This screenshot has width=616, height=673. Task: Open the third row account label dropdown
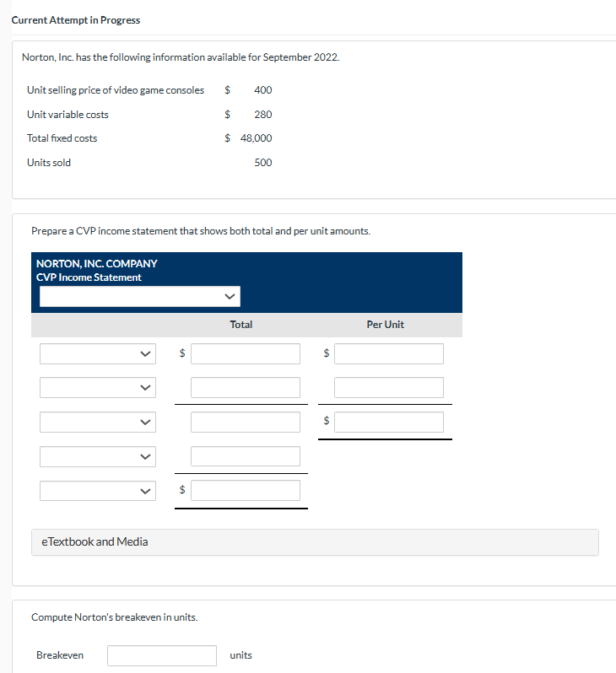click(98, 422)
